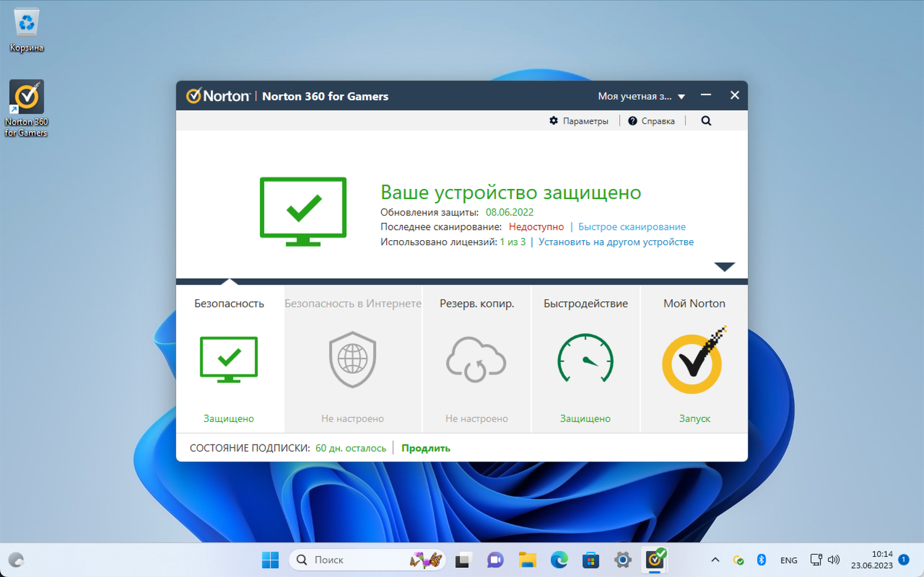Click the yellow My Norton checkmark icon
Image resolution: width=924 pixels, height=577 pixels.
694,361
